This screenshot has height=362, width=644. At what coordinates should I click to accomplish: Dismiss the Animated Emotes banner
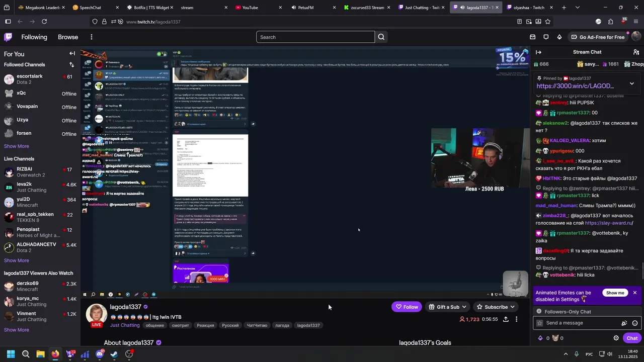pos(635,293)
